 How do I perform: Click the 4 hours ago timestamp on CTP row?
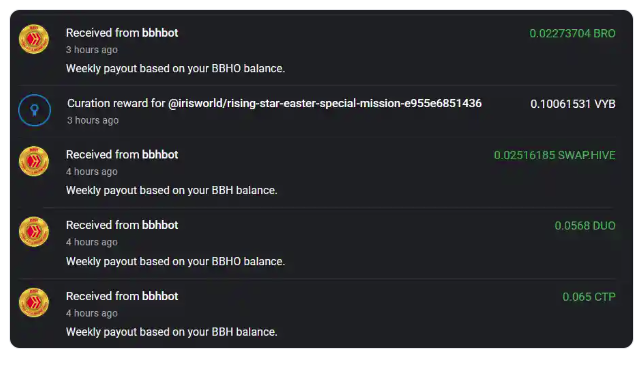coord(92,313)
